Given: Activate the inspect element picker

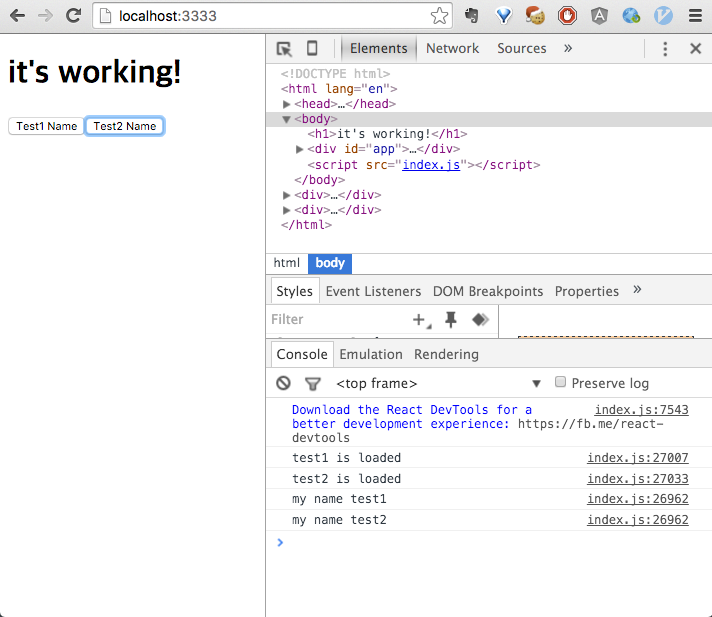Looking at the screenshot, I should pos(284,49).
